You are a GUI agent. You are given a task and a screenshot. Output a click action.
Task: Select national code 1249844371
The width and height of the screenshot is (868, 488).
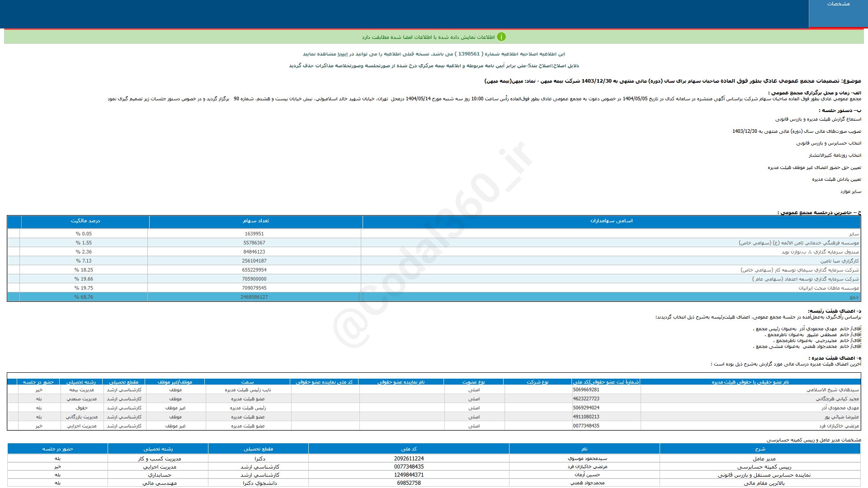pos(409,475)
